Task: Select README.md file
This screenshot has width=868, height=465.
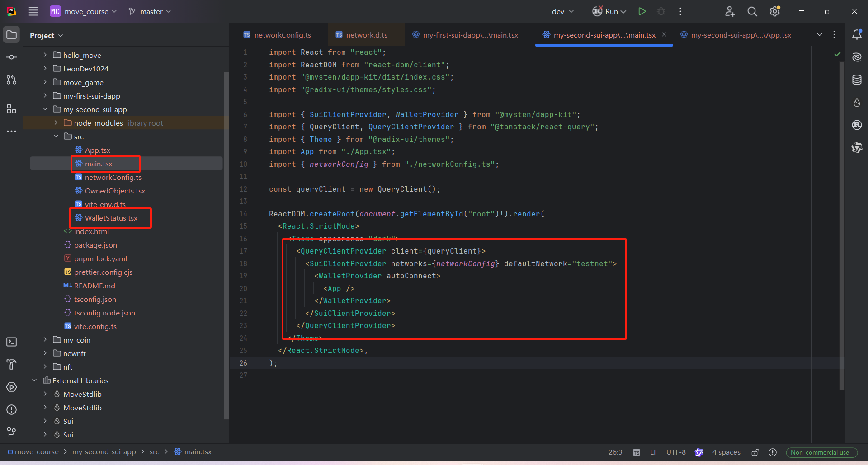Action: 94,286
